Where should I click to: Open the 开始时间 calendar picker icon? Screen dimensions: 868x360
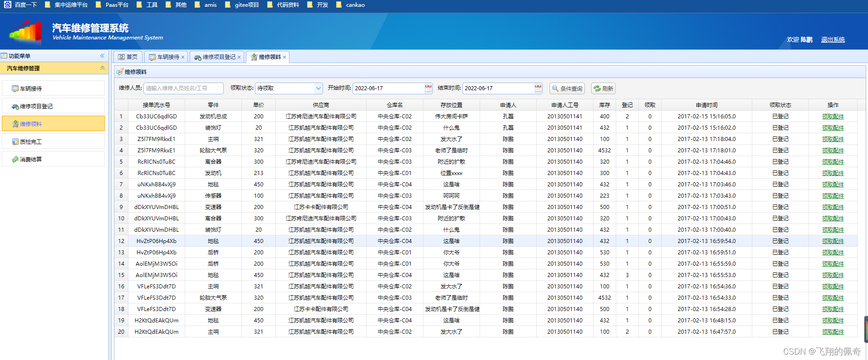tap(428, 88)
